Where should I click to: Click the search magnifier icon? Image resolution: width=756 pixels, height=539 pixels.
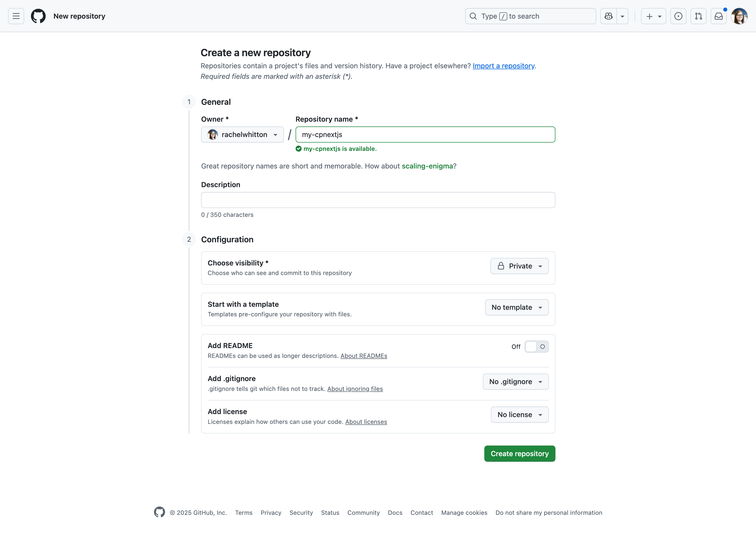[x=473, y=16]
